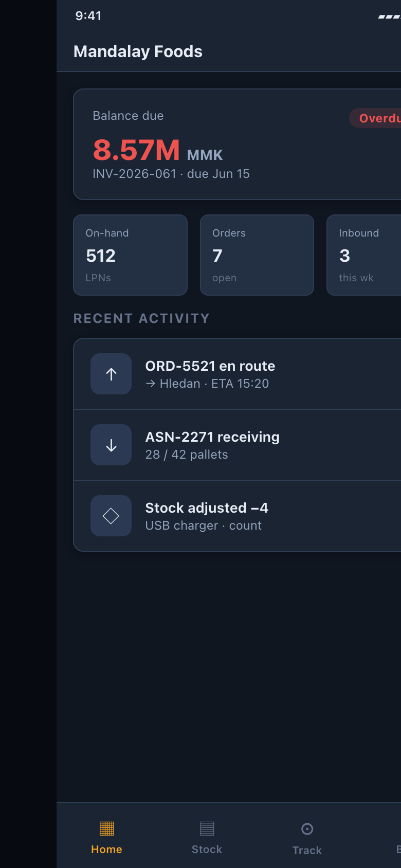The image size is (401, 868).
Task: Switch to the Track tab label
Action: coord(307,851)
